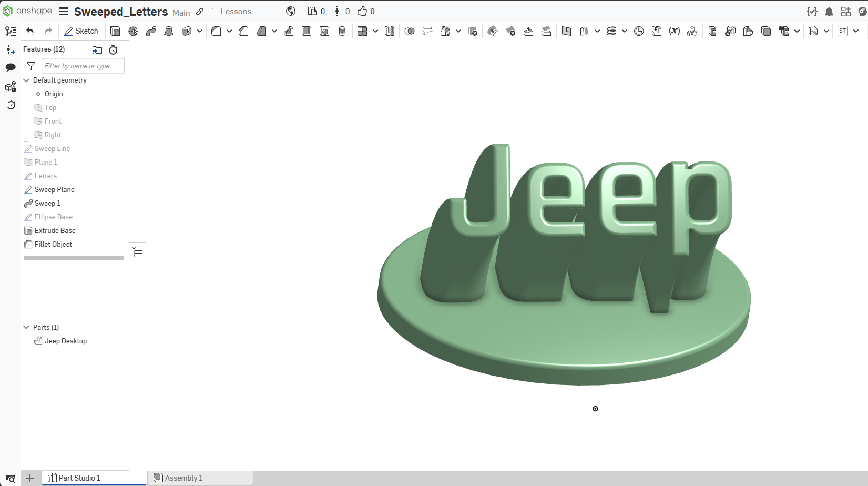This screenshot has width=868, height=486.
Task: Click the Undo arrow
Action: pos(30,31)
